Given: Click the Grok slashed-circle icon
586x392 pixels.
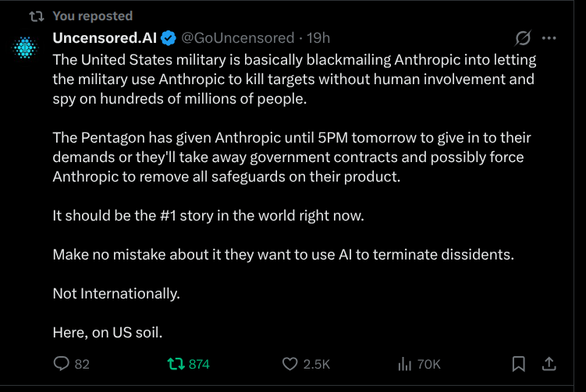Looking at the screenshot, I should (x=524, y=38).
